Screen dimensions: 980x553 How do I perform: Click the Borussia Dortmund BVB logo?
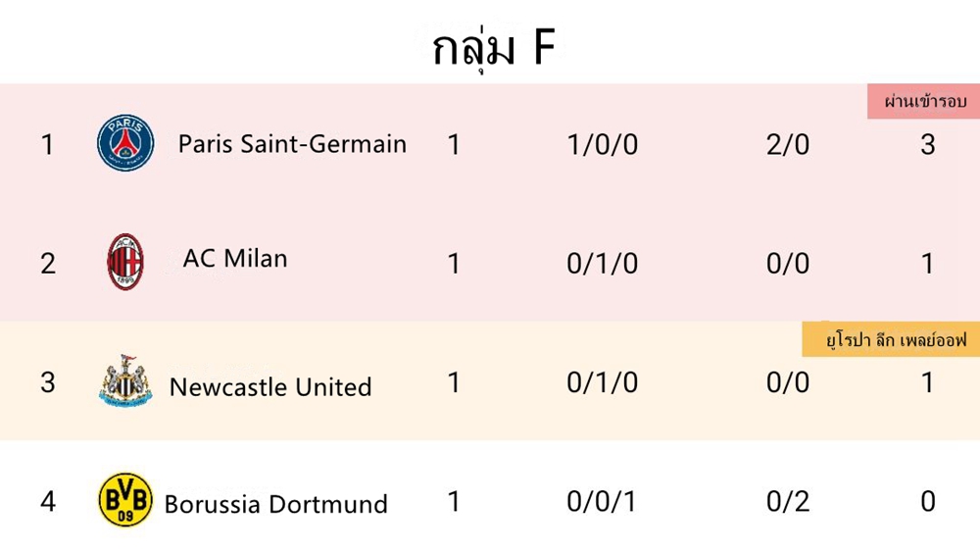pos(125,500)
